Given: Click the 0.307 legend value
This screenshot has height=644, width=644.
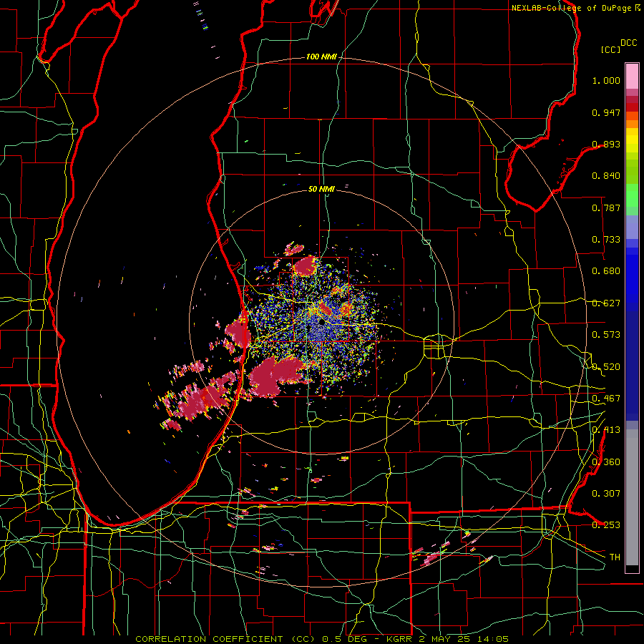Looking at the screenshot, I should [x=606, y=494].
